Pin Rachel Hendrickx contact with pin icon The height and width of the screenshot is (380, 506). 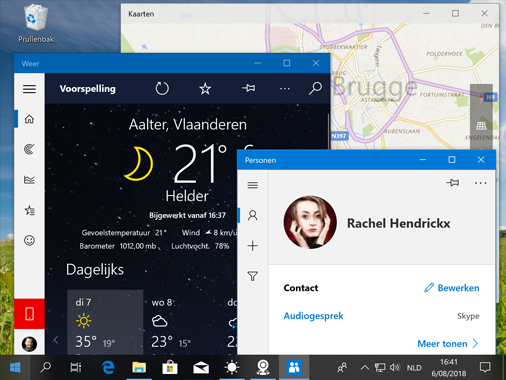pos(452,183)
